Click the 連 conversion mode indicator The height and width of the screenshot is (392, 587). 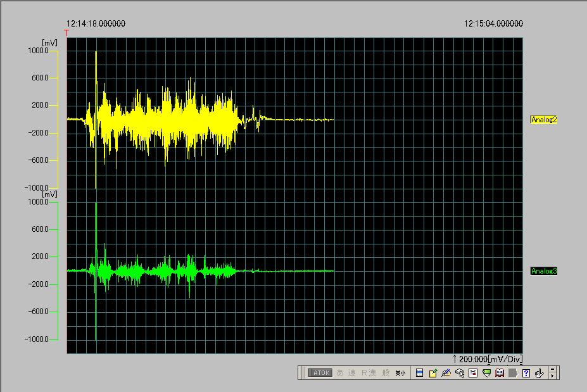click(x=351, y=373)
